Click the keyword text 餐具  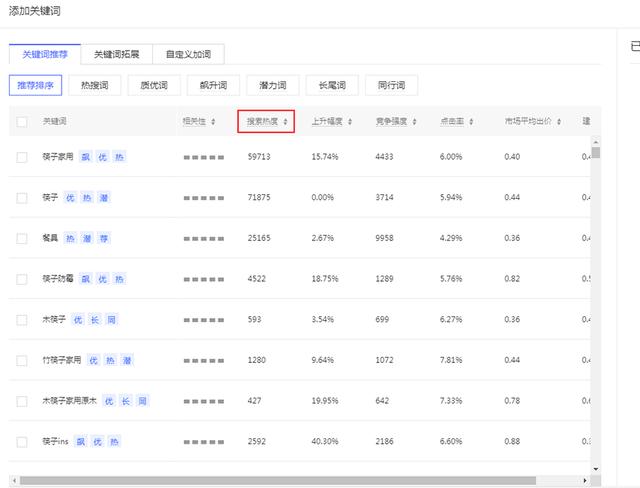(50, 238)
